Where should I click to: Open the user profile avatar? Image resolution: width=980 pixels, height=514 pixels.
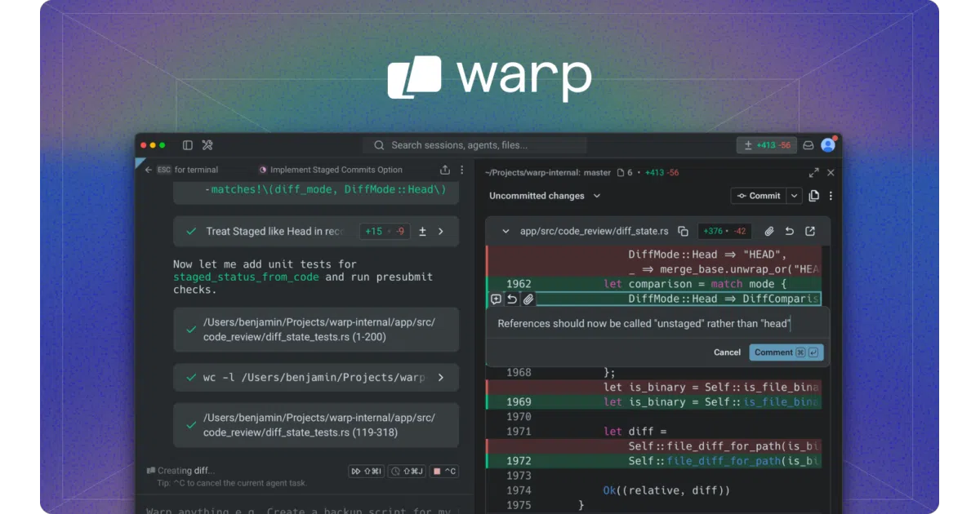828,145
